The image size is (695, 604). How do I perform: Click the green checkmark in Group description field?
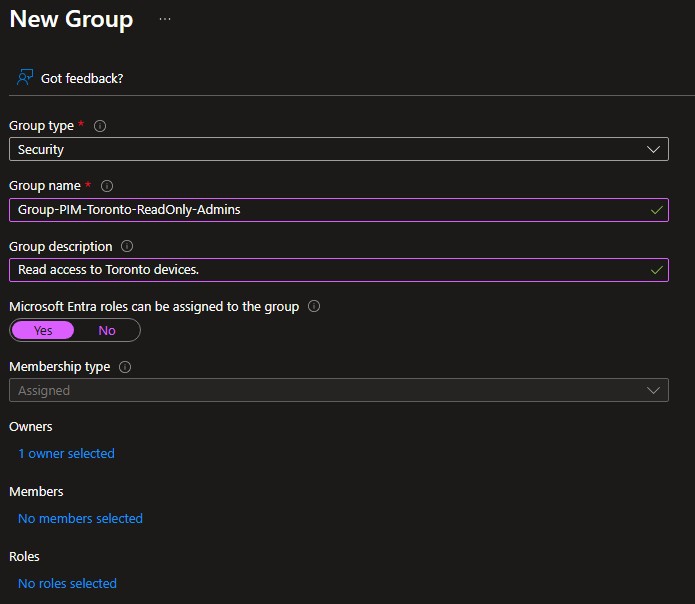(656, 270)
